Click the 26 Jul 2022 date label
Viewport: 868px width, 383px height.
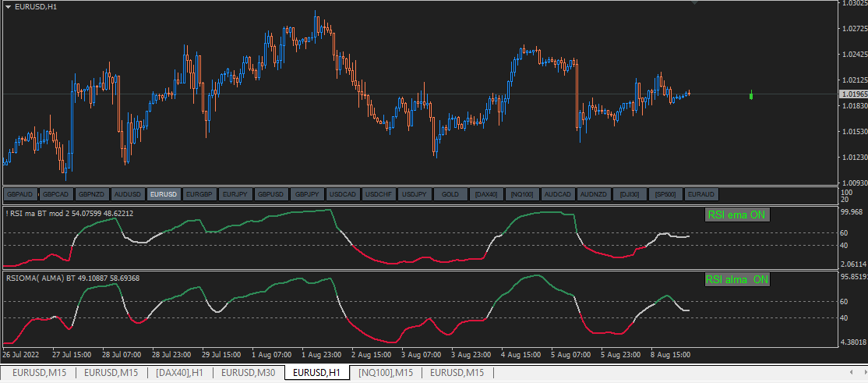(21, 354)
